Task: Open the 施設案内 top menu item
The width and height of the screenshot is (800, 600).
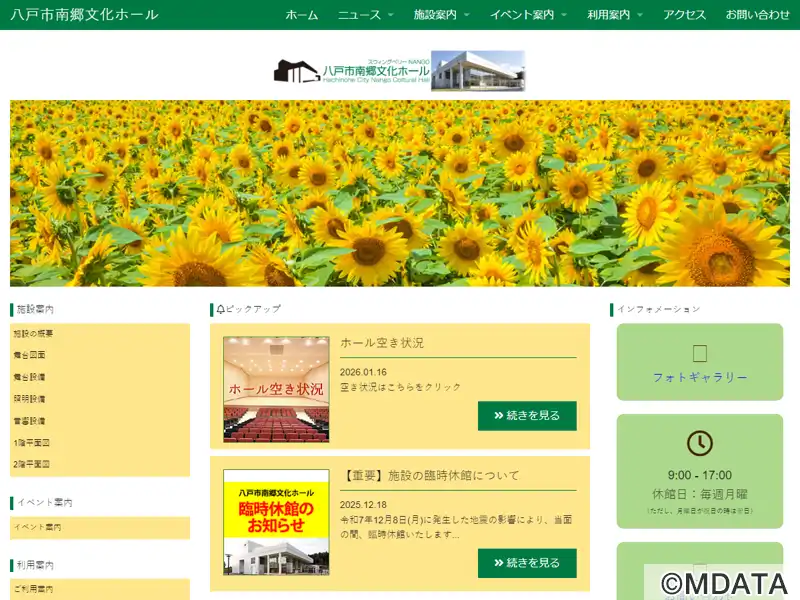Action: click(x=435, y=15)
